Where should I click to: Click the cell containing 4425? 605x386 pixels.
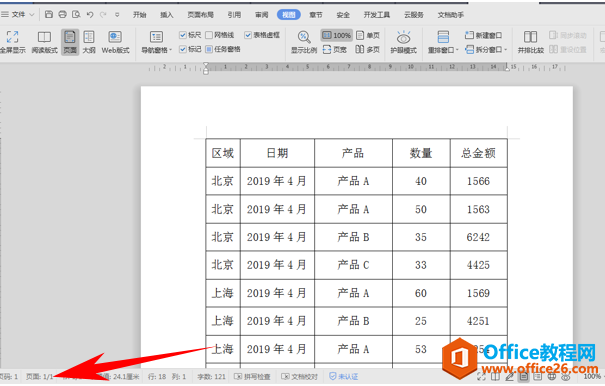(x=478, y=265)
